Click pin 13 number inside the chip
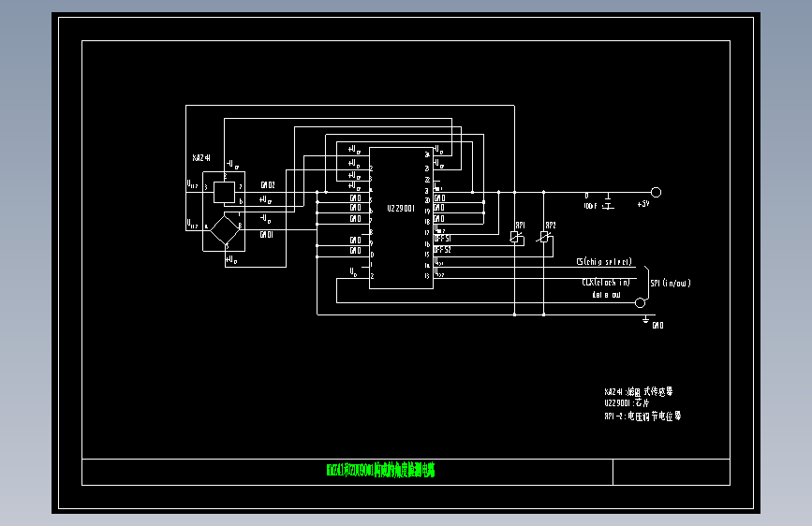Image resolution: width=812 pixels, height=526 pixels. [427, 276]
